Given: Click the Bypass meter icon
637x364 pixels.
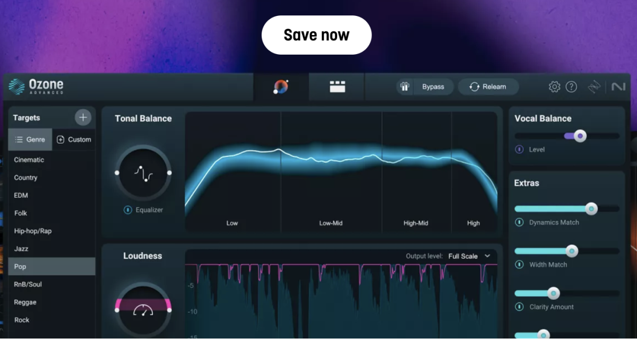Looking at the screenshot, I should coord(405,86).
